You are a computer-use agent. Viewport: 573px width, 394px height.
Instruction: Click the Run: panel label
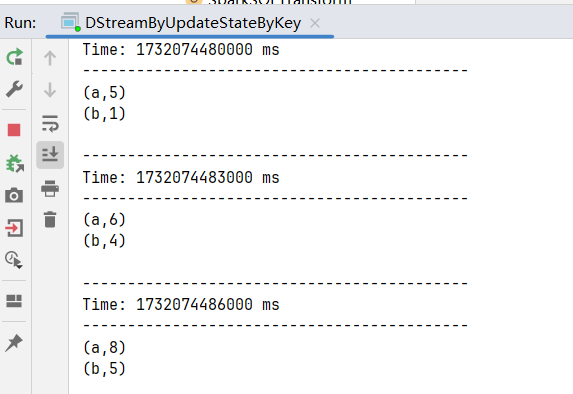point(20,23)
